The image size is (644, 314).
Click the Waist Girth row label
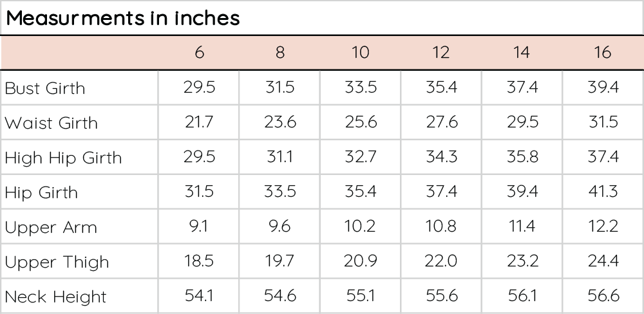52,123
